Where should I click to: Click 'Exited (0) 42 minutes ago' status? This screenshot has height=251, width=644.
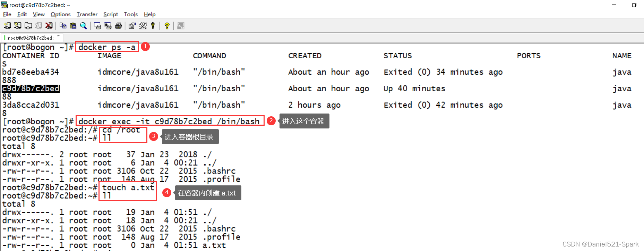pos(443,105)
